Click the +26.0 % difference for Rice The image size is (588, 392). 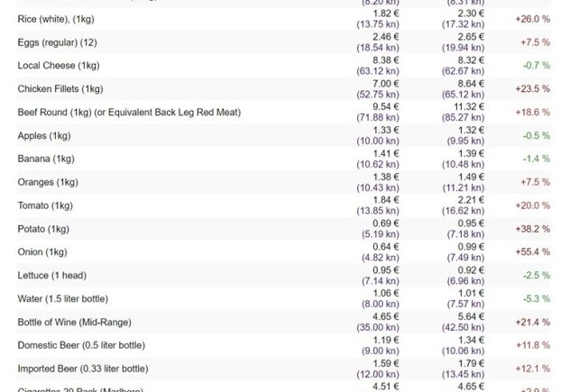[532, 19]
